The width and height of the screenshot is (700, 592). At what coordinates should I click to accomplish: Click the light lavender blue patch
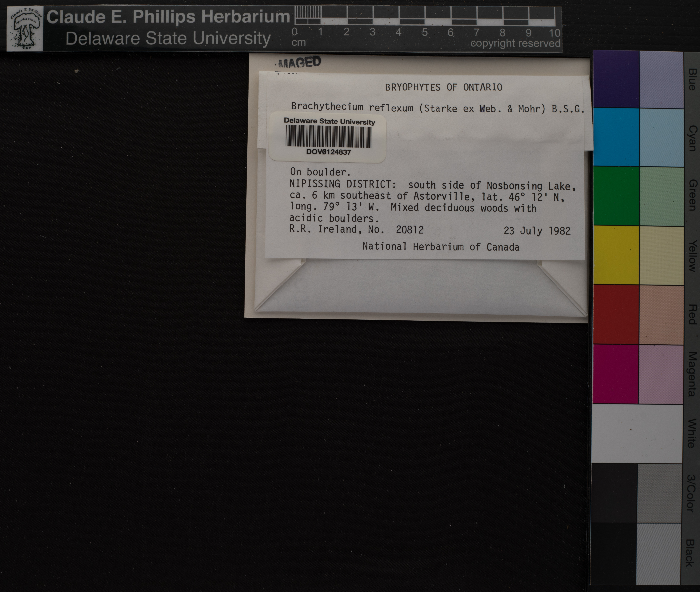[661, 80]
